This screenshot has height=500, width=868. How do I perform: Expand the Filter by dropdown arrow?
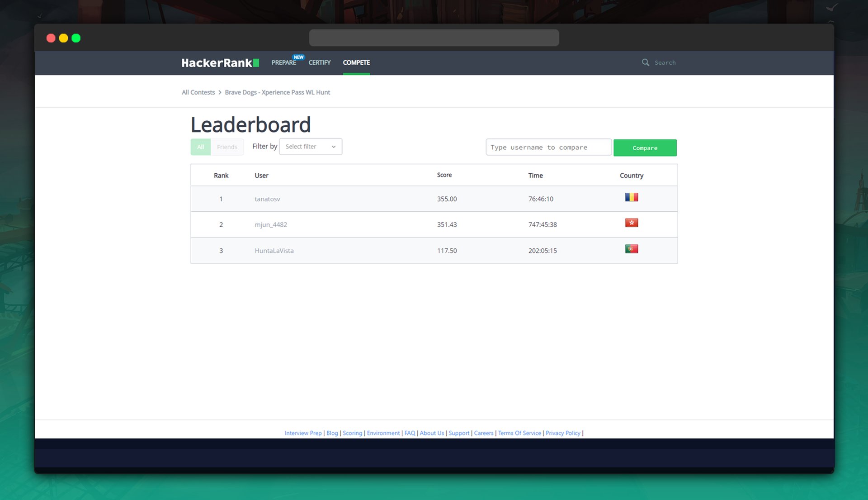(x=334, y=147)
